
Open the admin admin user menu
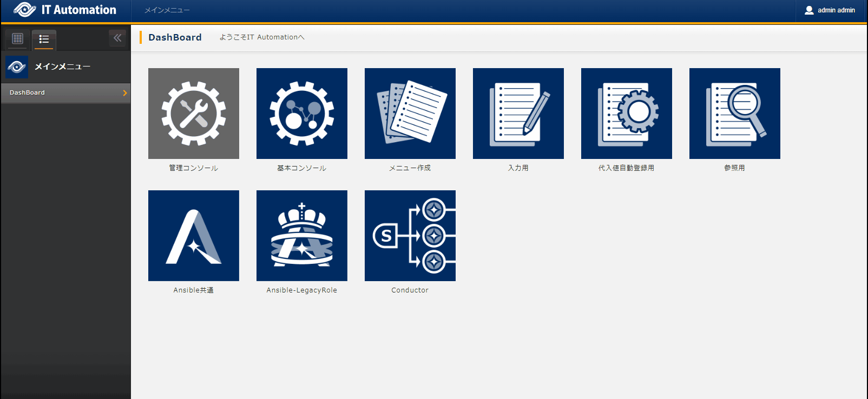(830, 10)
